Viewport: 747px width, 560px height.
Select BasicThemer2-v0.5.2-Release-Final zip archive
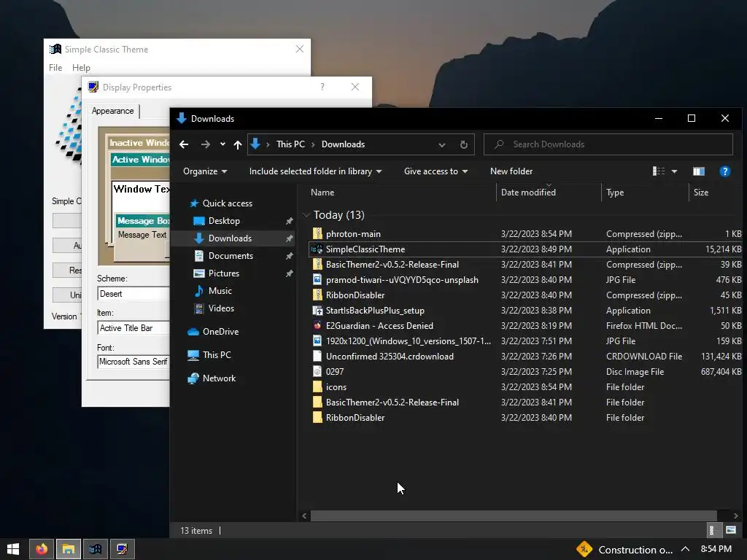(392, 264)
